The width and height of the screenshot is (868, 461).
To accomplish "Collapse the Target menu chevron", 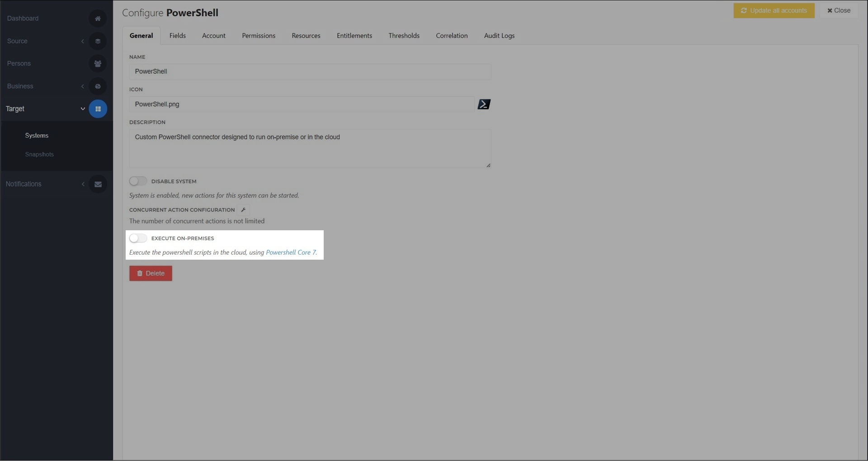I will pos(83,109).
